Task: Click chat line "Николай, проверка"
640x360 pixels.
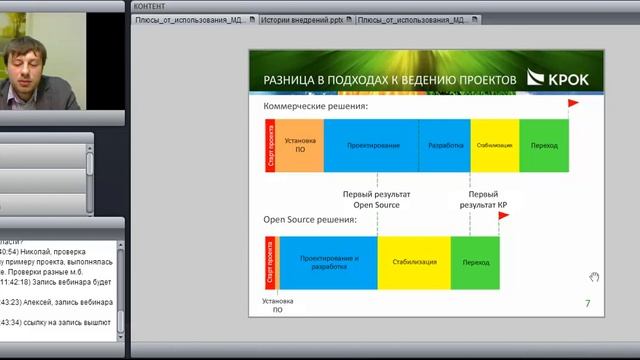Action: point(53,252)
